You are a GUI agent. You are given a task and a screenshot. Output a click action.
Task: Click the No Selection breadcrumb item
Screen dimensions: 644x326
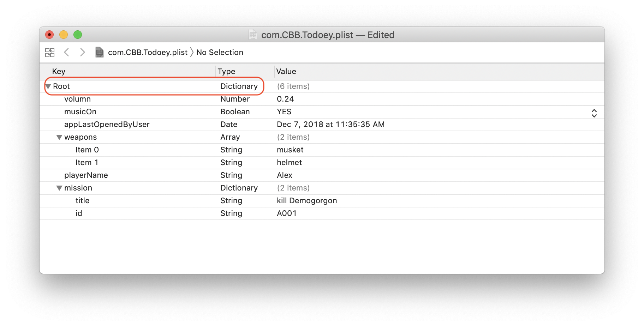[x=220, y=52]
